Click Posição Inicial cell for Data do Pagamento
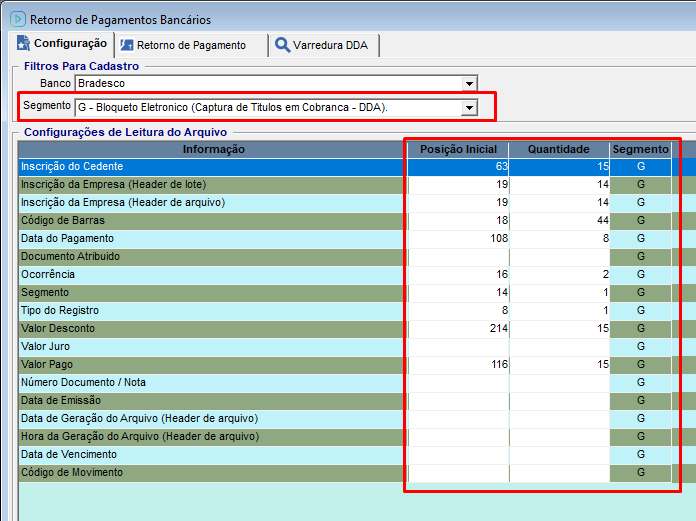696x521 pixels. click(x=458, y=239)
